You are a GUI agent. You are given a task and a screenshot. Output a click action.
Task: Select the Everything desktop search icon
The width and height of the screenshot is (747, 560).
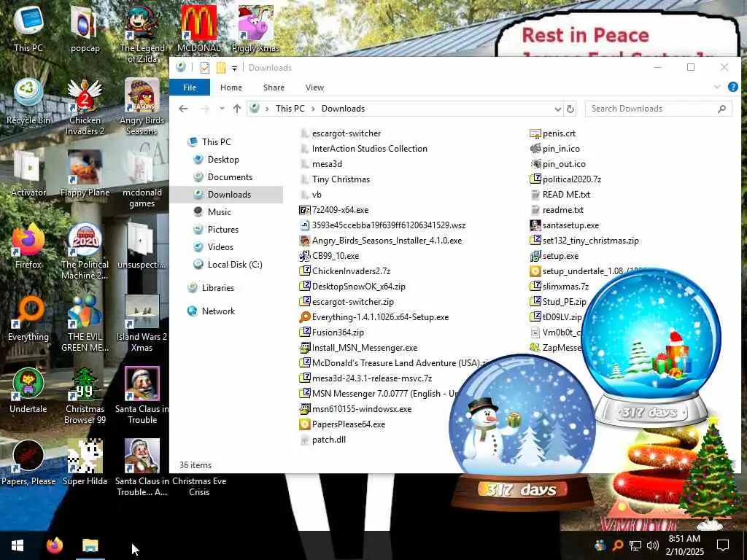click(x=28, y=319)
